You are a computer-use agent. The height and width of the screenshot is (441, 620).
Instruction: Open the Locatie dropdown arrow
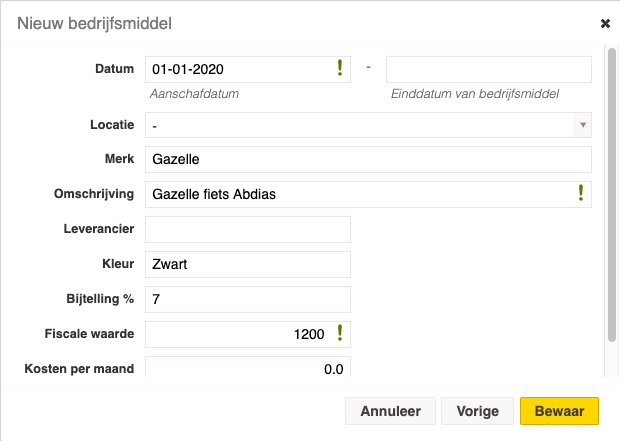click(x=582, y=125)
